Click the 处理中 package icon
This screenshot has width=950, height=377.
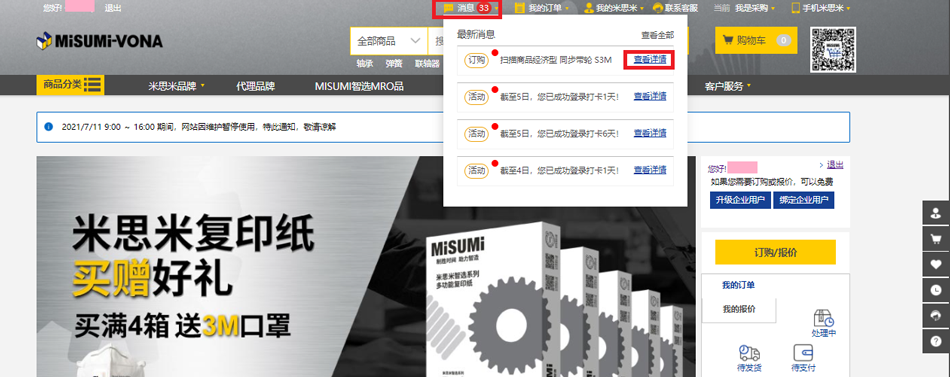823,319
